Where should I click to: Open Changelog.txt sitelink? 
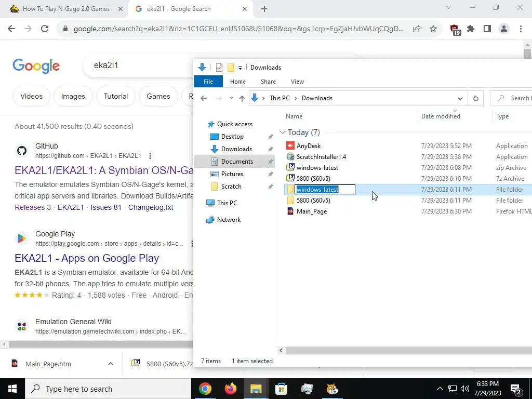pyautogui.click(x=151, y=207)
